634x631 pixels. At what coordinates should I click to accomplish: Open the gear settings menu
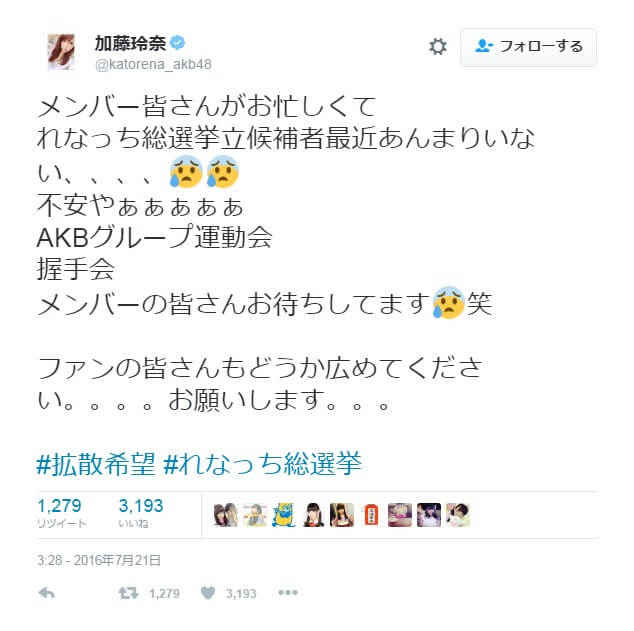click(437, 46)
